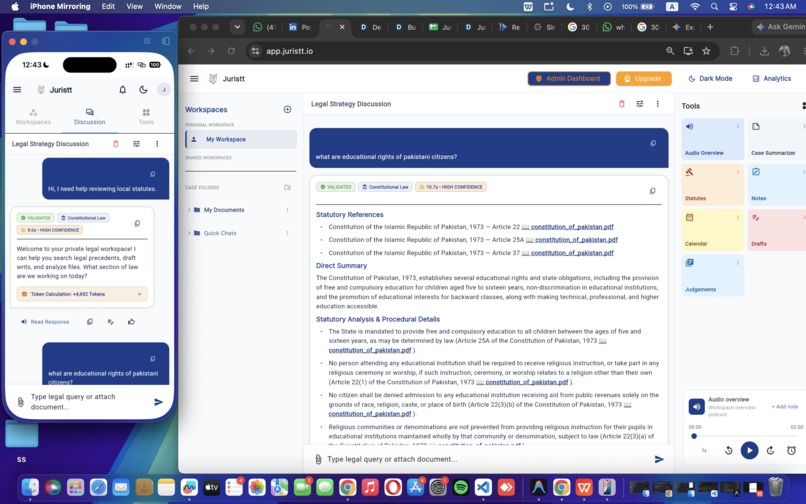Image resolution: width=806 pixels, height=504 pixels.
Task: Open Audio Overview tool card
Action: (x=712, y=139)
